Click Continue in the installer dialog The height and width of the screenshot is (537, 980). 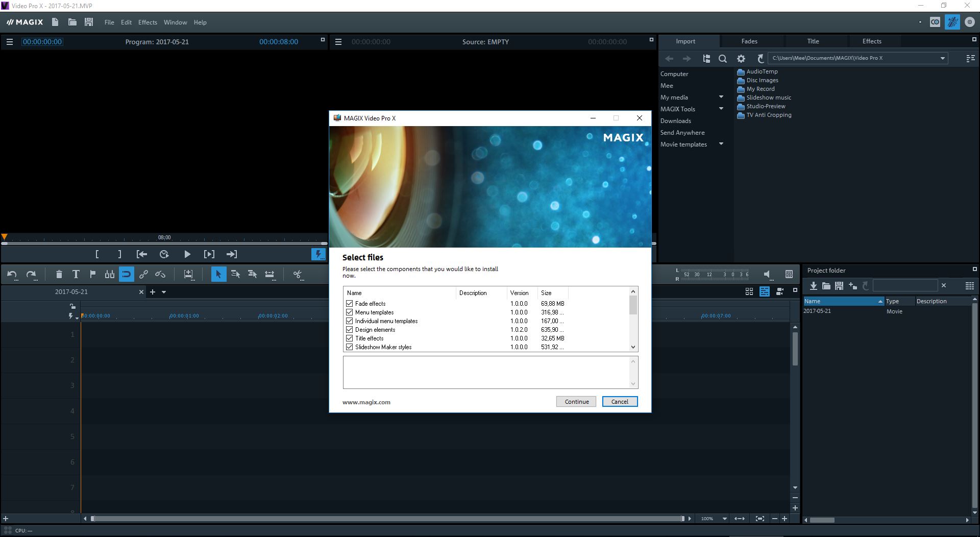coord(576,402)
